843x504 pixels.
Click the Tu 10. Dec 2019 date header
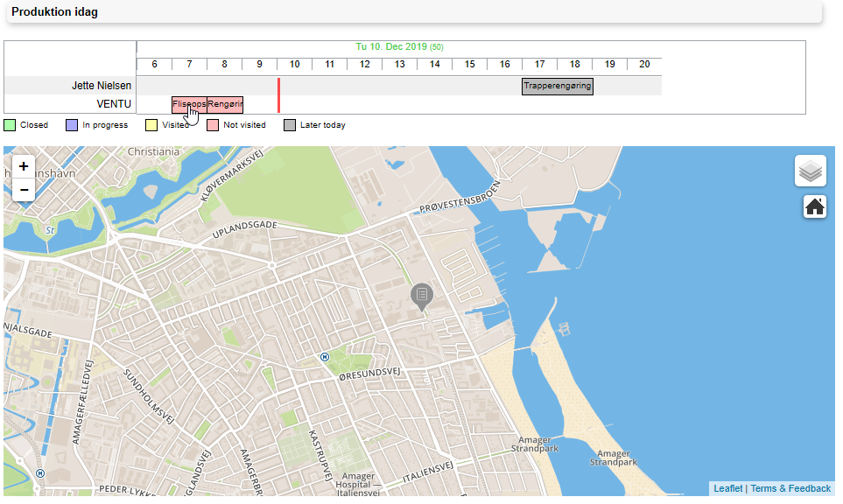(391, 46)
